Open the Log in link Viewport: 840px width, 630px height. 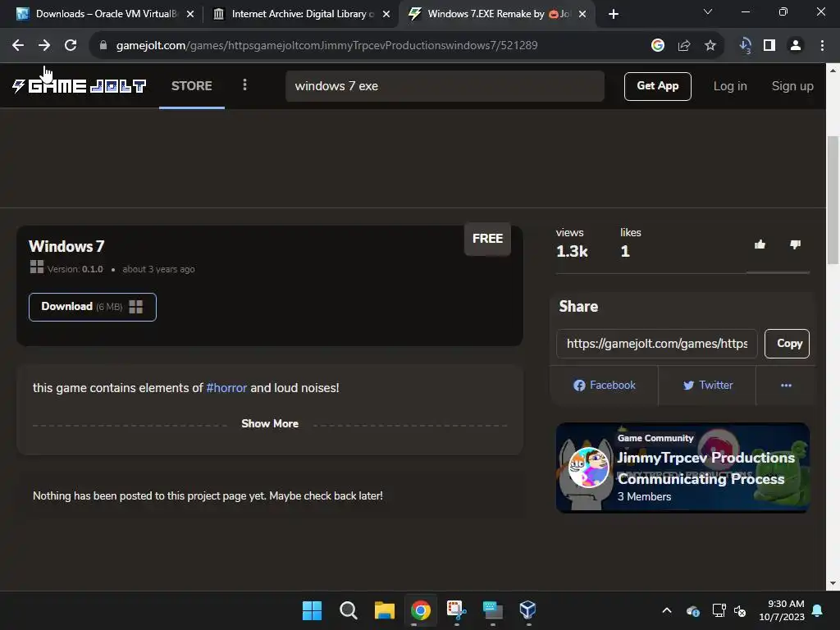tap(729, 86)
